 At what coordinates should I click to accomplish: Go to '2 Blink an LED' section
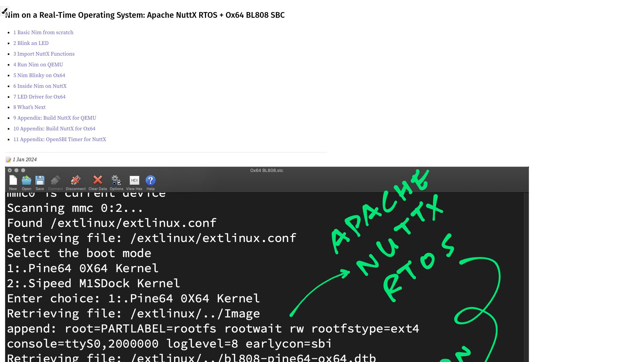31,43
